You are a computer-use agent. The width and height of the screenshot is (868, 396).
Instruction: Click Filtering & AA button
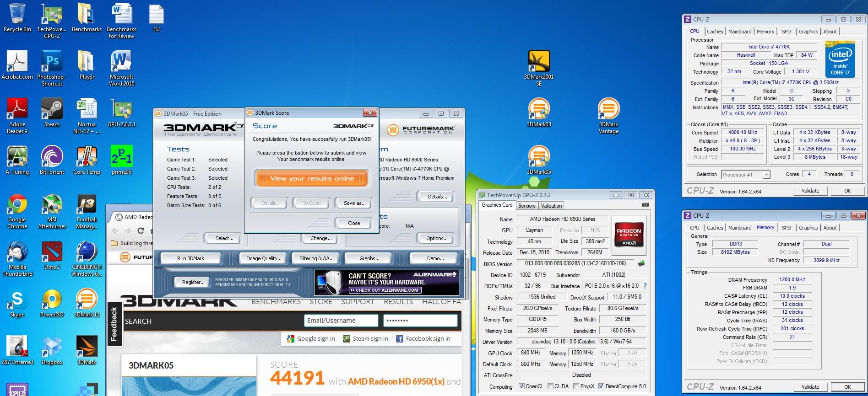[316, 258]
